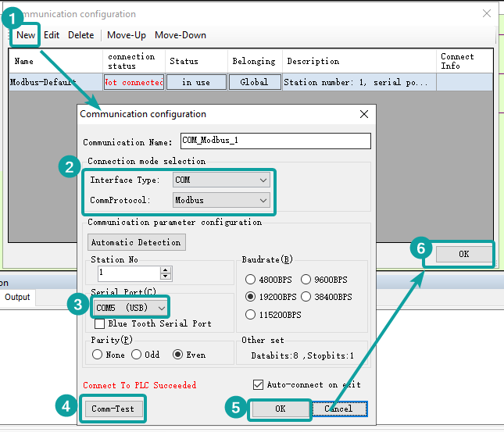The width and height of the screenshot is (504, 432).
Task: Click Delete in the toolbar
Action: [80, 35]
